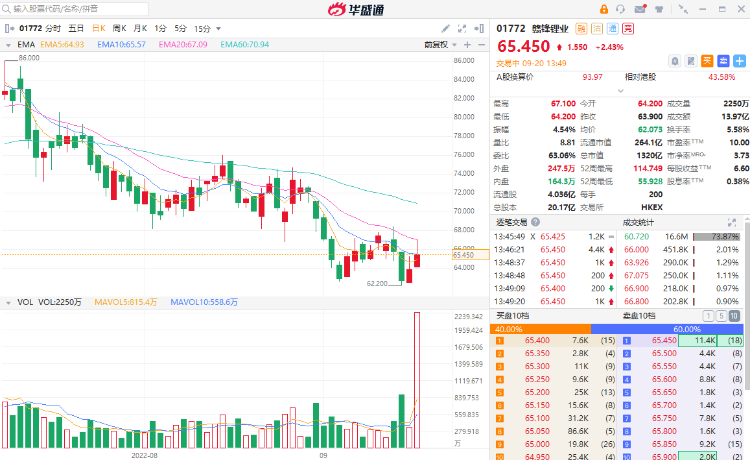The height and width of the screenshot is (460, 750).
Task: Show 5 levels of order book depth
Action: pos(721,316)
